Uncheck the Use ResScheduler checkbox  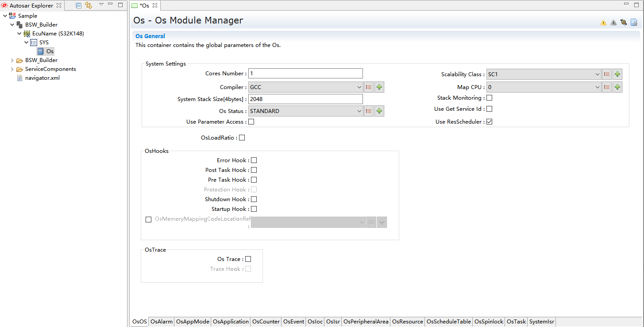coord(490,122)
